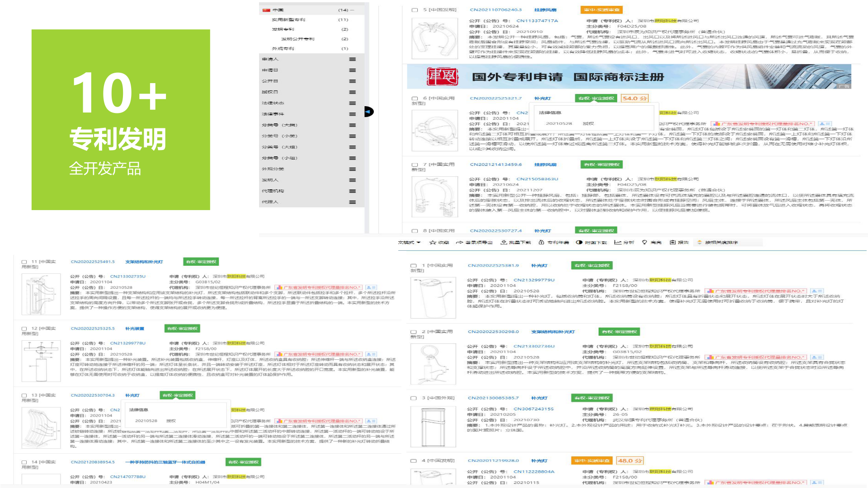Select the 外观专利 (1) filter entry
The height and width of the screenshot is (488, 868).
coord(283,48)
